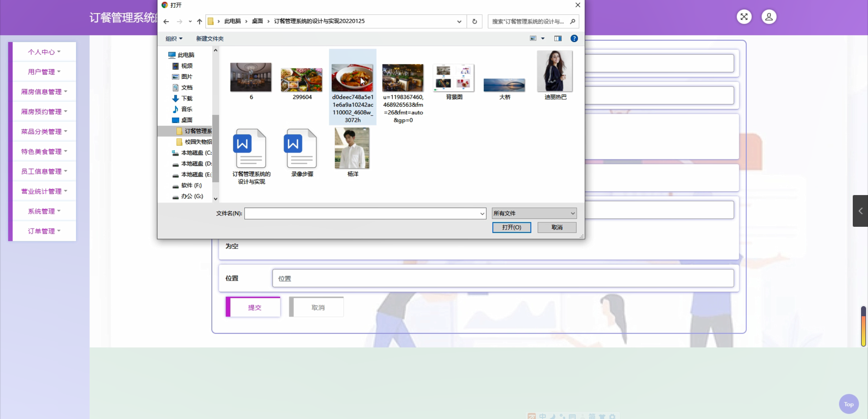
Task: Refresh the current folder listing
Action: pyautogui.click(x=474, y=22)
